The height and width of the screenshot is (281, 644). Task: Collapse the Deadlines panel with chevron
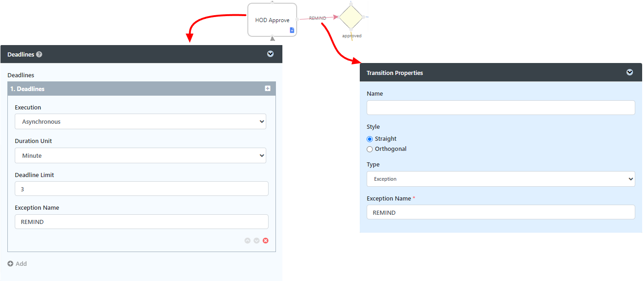pos(270,54)
